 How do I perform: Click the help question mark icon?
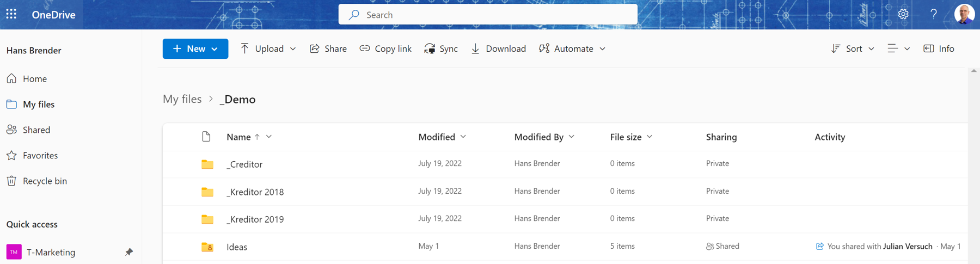[933, 14]
